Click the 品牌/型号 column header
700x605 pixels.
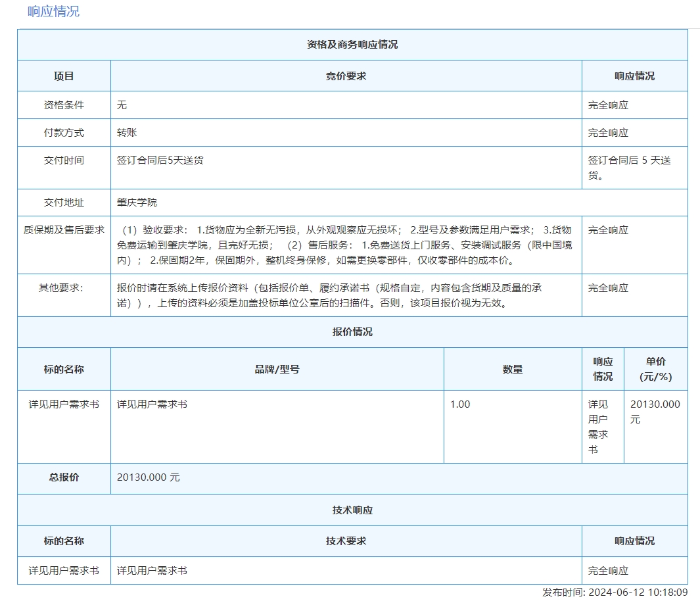277,370
